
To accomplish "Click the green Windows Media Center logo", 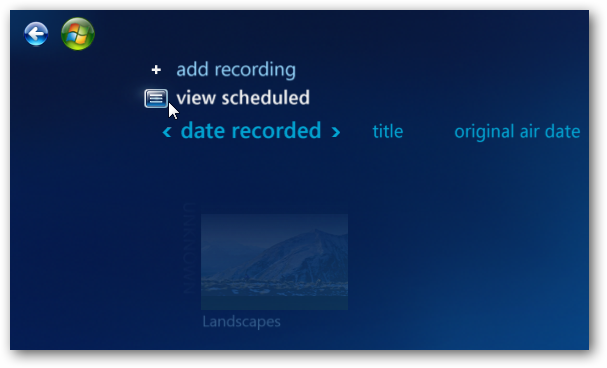I will coord(78,34).
